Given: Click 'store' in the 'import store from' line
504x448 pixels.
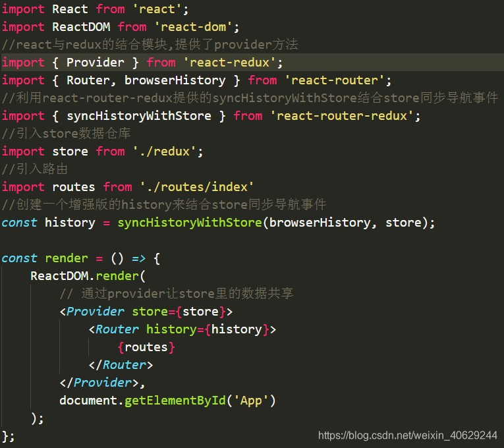Looking at the screenshot, I should (70, 152).
